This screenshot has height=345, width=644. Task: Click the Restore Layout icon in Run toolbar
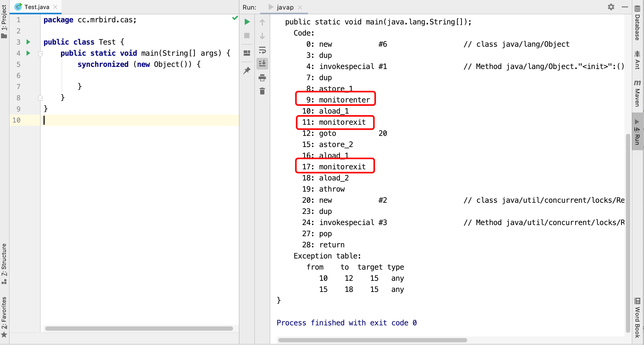[247, 53]
